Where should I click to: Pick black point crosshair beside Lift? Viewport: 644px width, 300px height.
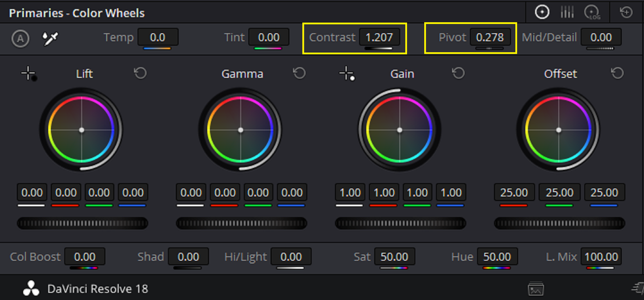29,74
